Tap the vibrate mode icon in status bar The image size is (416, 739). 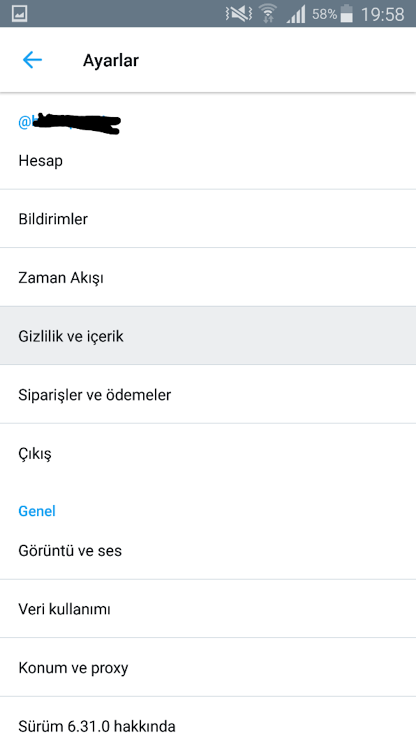238,14
